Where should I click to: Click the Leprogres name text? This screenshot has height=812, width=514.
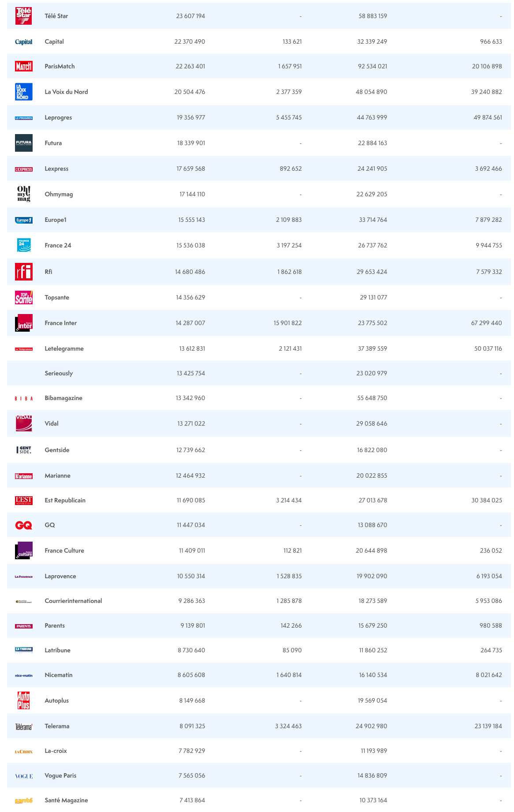pyautogui.click(x=58, y=117)
